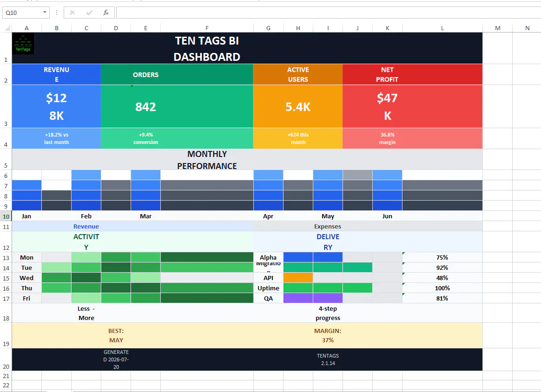Click the TEN TAGS BI DASHBOARD title cell
This screenshot has height=392, width=541.
click(247, 48)
